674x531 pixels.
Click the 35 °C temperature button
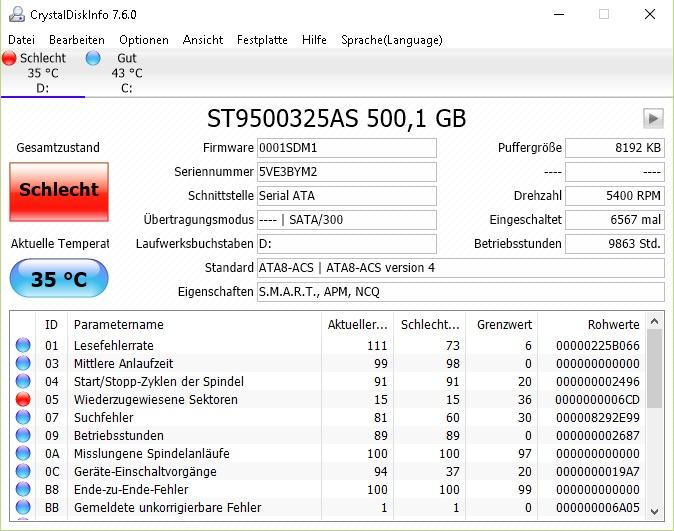pyautogui.click(x=59, y=279)
